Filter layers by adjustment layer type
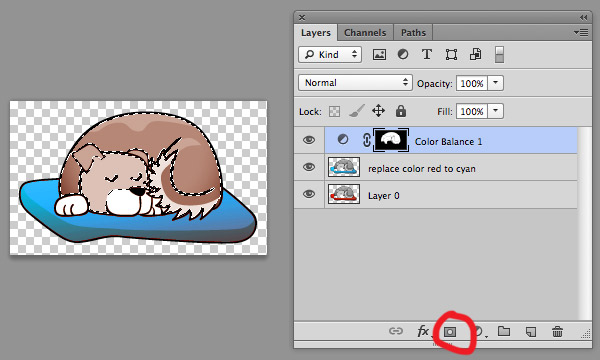Image resolution: width=600 pixels, height=360 pixels. [403, 54]
